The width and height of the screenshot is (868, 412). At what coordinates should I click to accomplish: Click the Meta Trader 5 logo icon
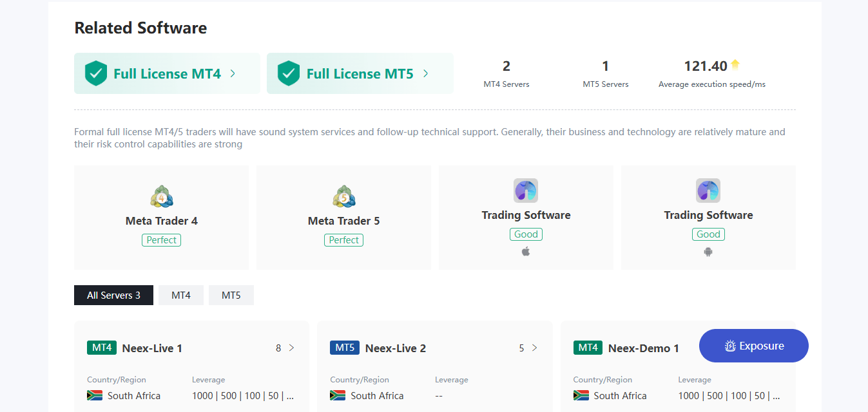click(x=344, y=196)
